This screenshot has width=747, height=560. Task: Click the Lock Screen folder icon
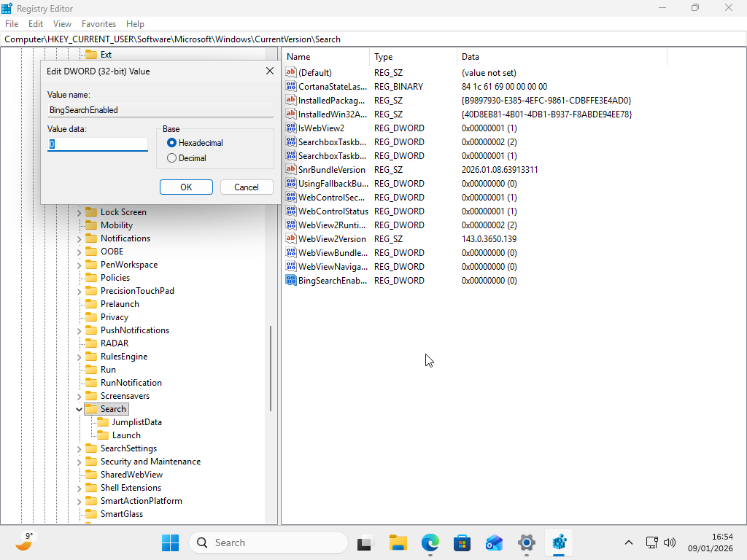pos(93,211)
